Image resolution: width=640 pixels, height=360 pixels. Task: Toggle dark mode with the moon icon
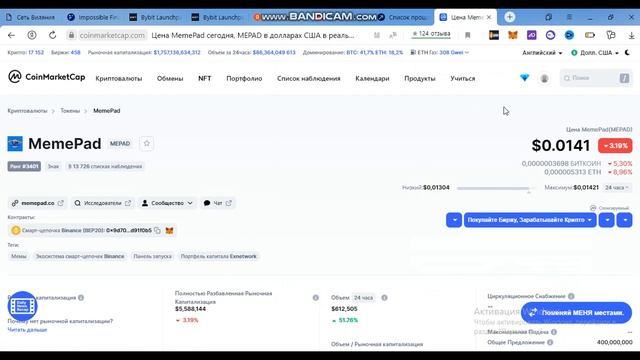(627, 52)
